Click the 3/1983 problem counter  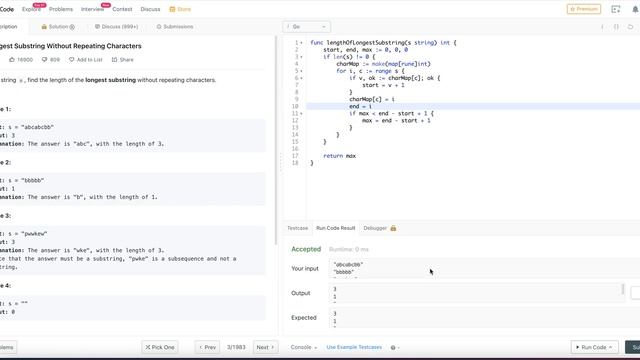tap(236, 347)
